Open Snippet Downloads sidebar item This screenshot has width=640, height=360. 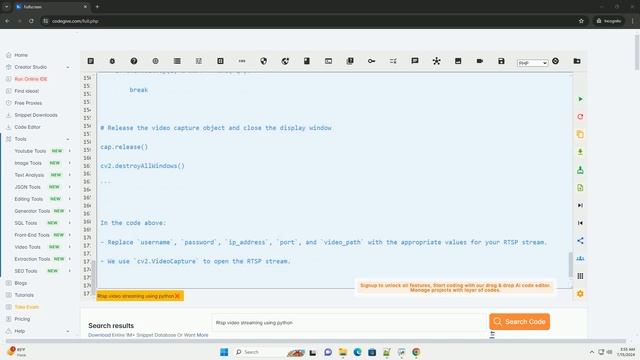(36, 115)
